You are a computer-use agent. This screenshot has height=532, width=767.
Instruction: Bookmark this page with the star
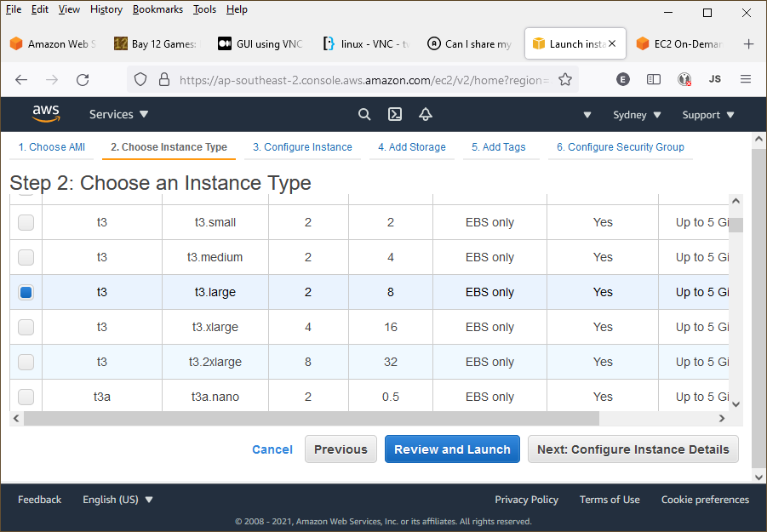(x=565, y=79)
